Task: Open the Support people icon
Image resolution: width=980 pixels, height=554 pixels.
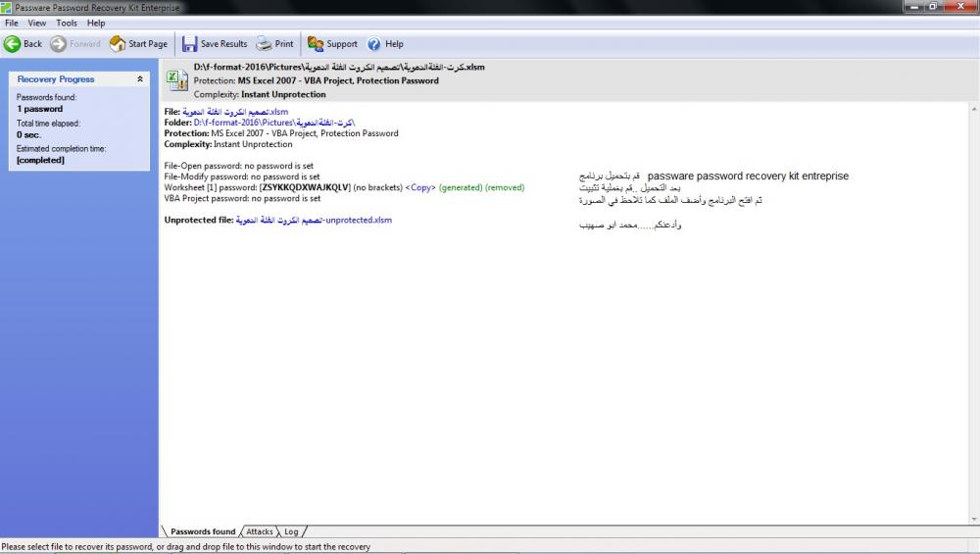Action: coord(316,44)
